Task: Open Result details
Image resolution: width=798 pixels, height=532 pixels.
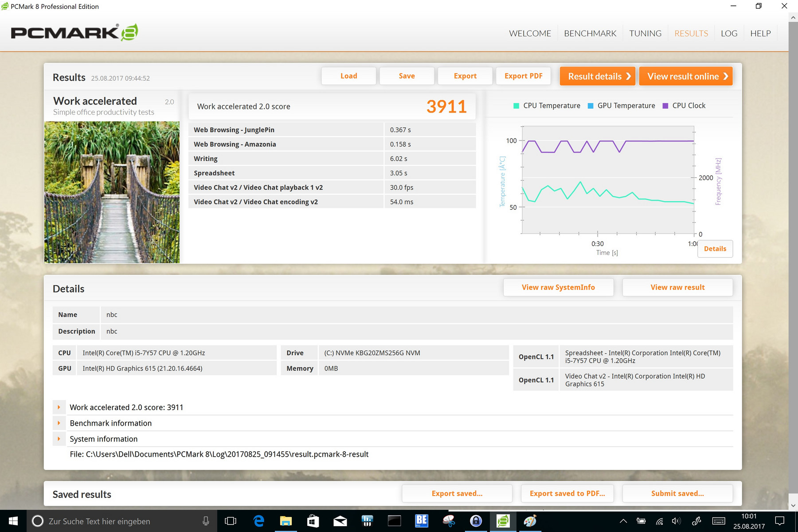Action: click(x=598, y=76)
